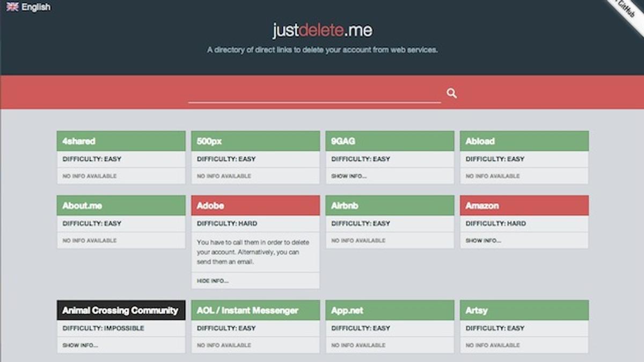Click the 'A directory of direct links' tagline

coord(323,50)
